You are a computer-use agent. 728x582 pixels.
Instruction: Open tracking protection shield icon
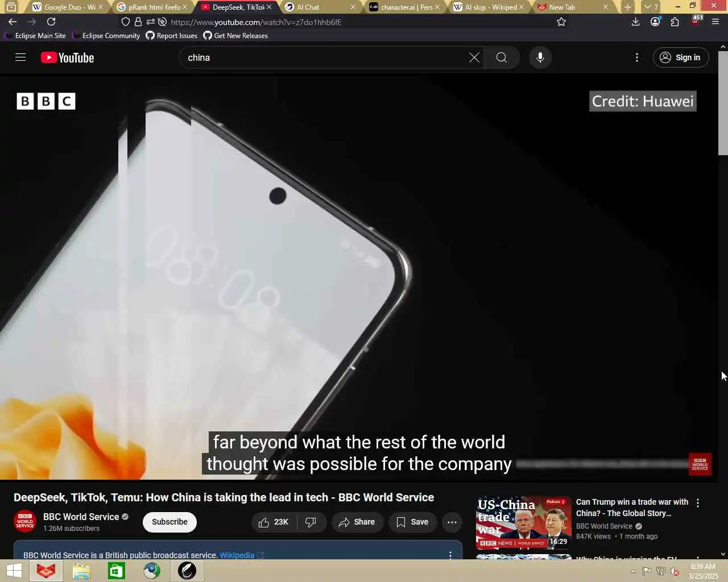126,22
